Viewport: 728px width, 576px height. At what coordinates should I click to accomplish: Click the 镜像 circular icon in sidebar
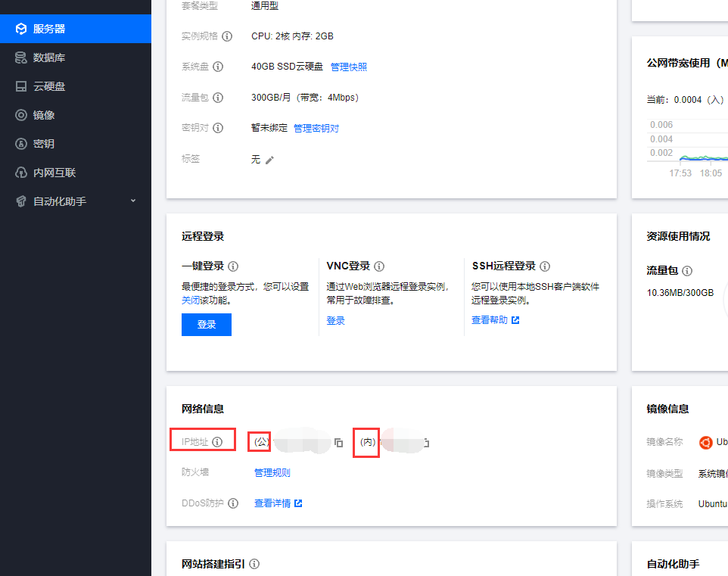[x=21, y=115]
